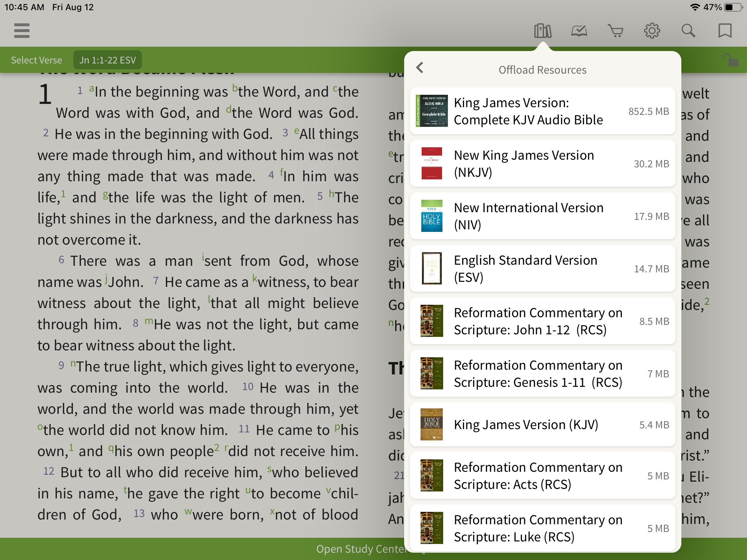747x560 pixels.
Task: Open the reading plan icon
Action: point(579,31)
